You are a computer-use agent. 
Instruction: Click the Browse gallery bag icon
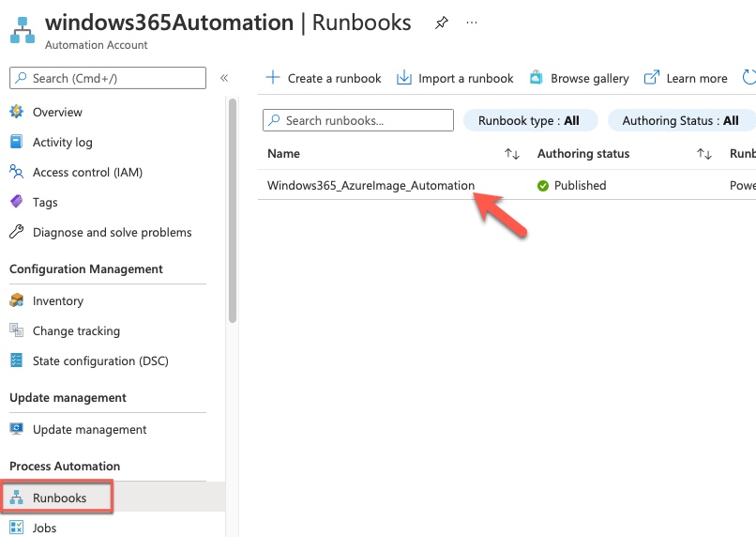[x=537, y=78]
